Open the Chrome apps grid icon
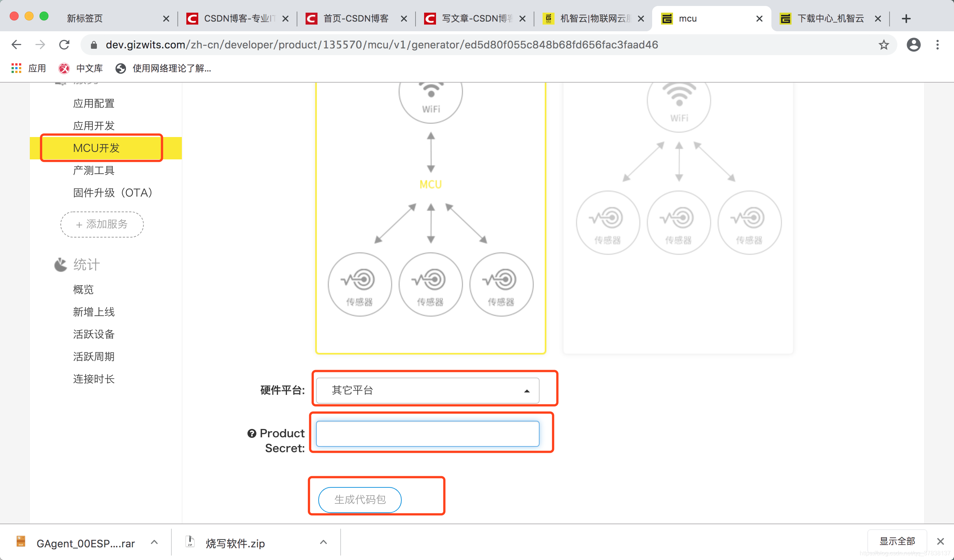 coord(16,68)
